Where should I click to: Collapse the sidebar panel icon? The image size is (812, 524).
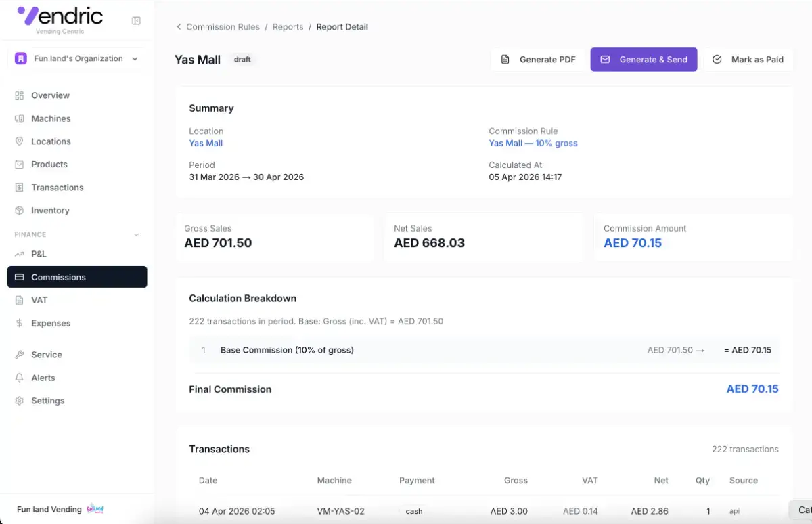coord(136,21)
